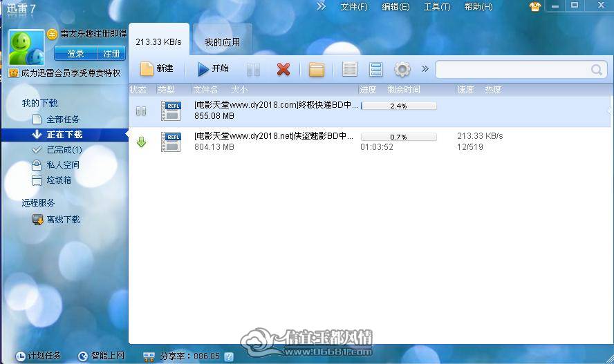Image resolution: width=614 pixels, height=364 pixels.
Task: Switch to the detailed list view icon
Action: 350,69
